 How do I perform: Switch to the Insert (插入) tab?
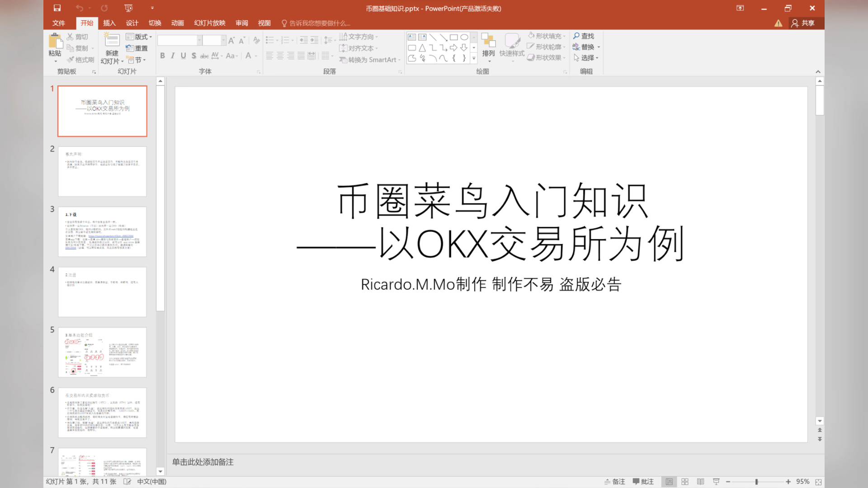point(109,23)
